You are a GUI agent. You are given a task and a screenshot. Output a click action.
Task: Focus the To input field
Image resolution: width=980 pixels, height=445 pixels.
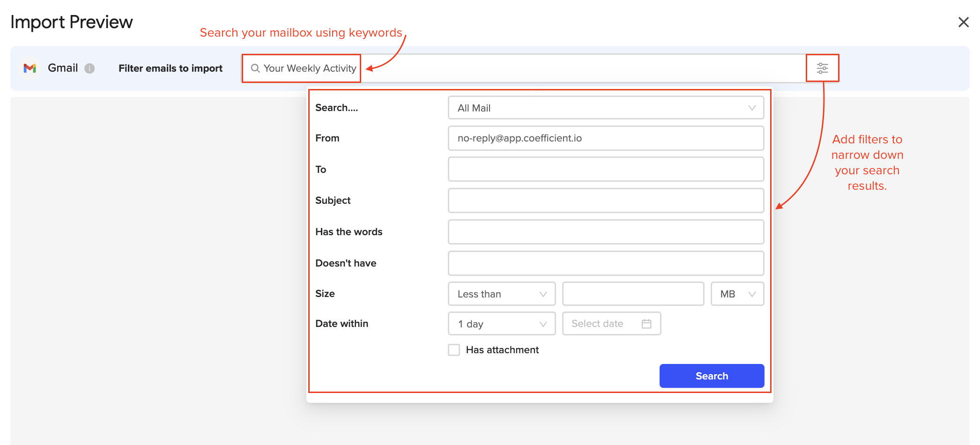[605, 169]
